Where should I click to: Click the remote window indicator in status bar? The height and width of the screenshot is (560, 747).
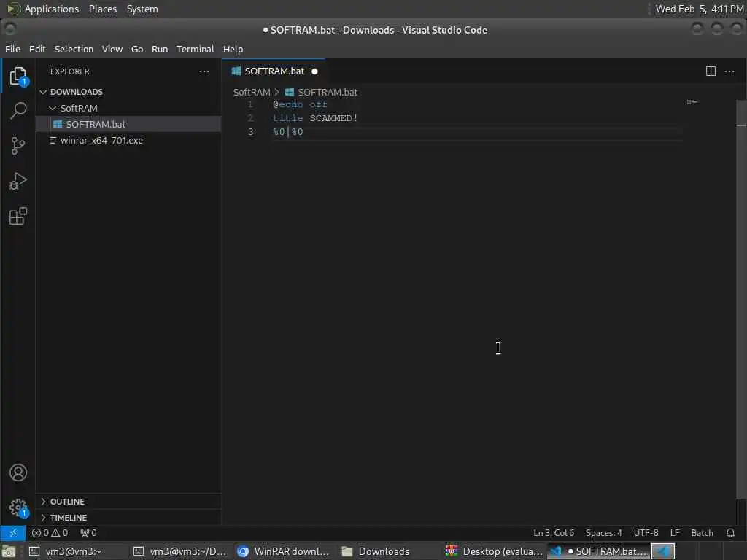pos(13,533)
